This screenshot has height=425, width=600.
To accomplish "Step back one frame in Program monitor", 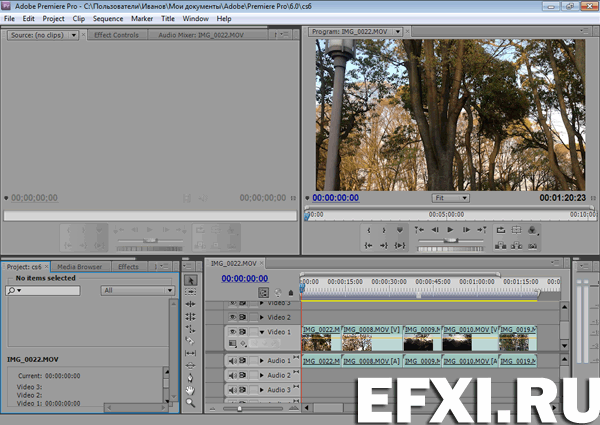I will tap(435, 230).
